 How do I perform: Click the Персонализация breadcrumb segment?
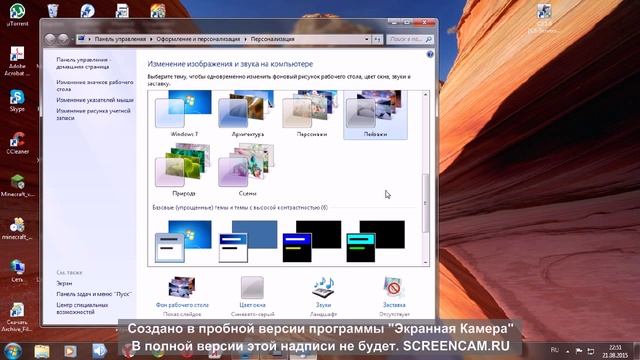(272, 39)
